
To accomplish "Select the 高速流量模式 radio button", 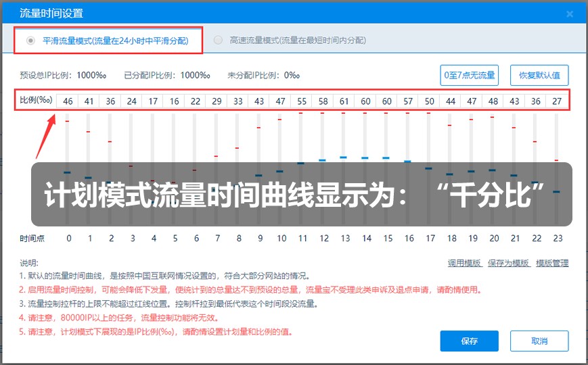I will pos(218,40).
